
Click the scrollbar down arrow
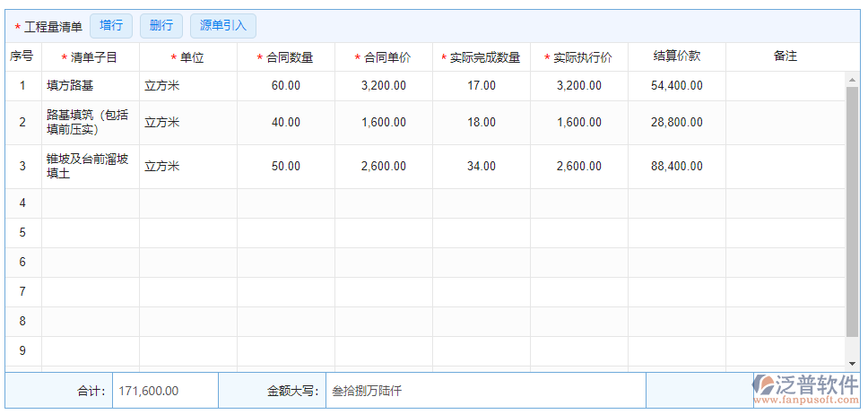tap(852, 364)
